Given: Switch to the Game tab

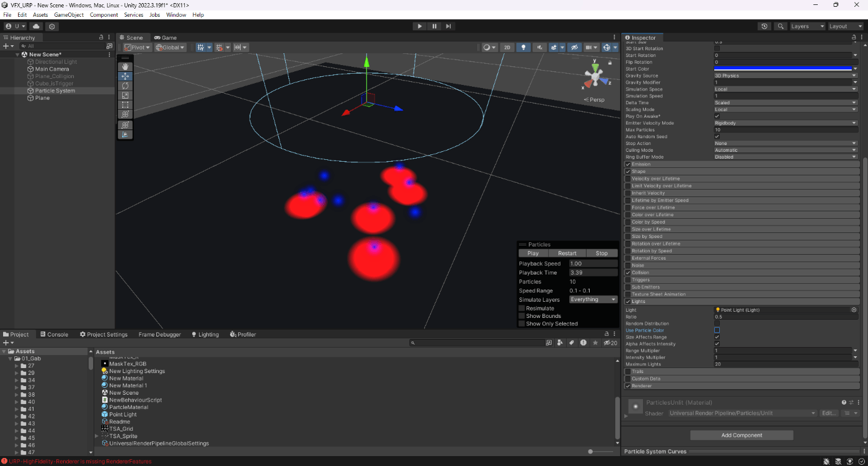Looking at the screenshot, I should 166,37.
